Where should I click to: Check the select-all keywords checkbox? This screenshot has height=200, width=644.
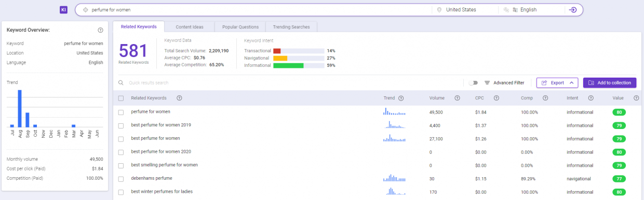point(121,98)
